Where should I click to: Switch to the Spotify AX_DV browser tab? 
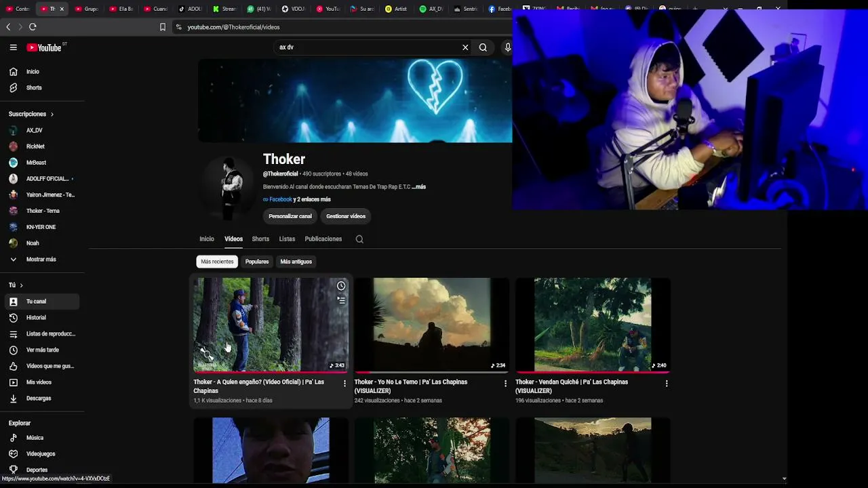[431, 9]
